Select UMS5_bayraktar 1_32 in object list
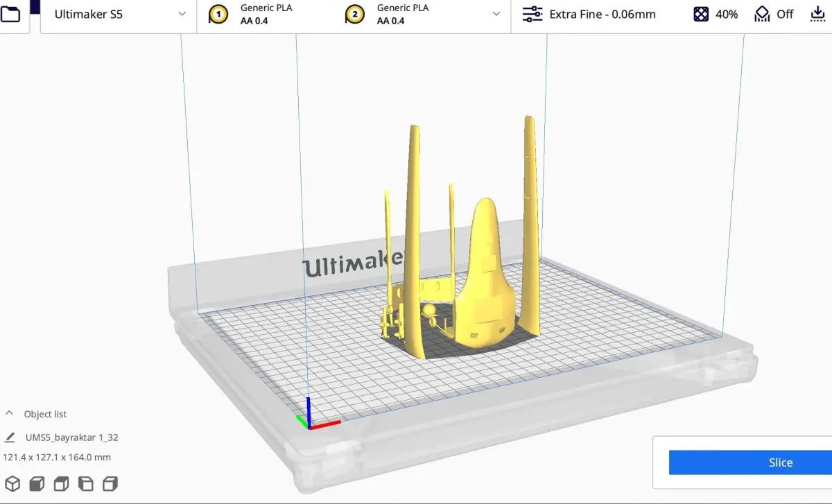The width and height of the screenshot is (832, 504). point(72,437)
